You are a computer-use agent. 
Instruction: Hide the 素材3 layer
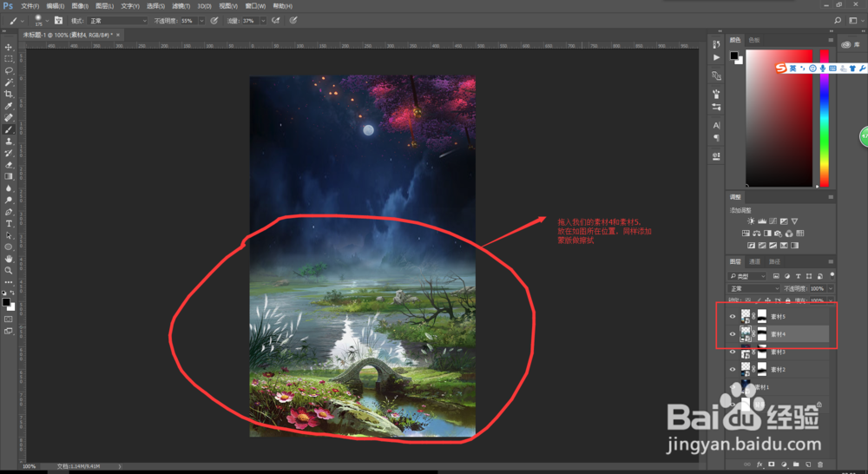[733, 352]
